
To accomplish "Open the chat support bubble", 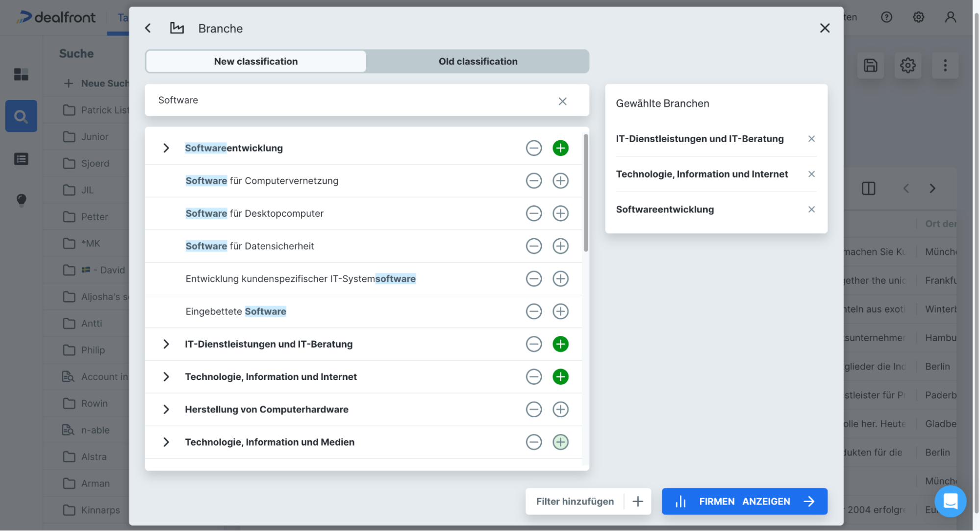I will coord(950,501).
